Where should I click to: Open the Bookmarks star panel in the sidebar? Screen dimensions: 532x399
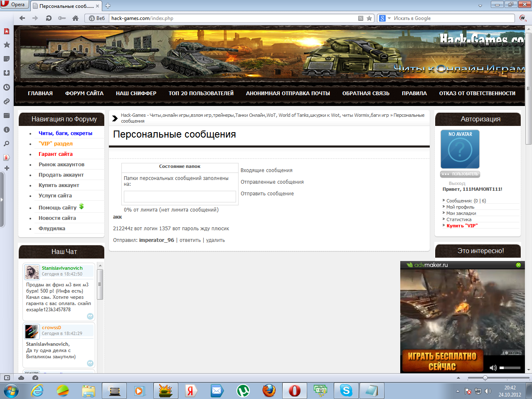point(7,45)
